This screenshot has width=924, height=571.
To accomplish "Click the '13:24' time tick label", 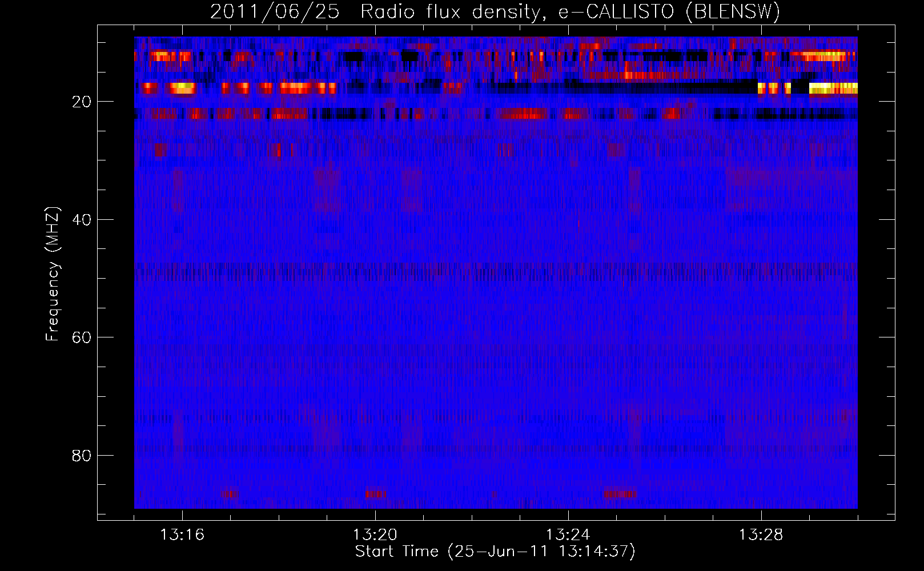I will (568, 535).
